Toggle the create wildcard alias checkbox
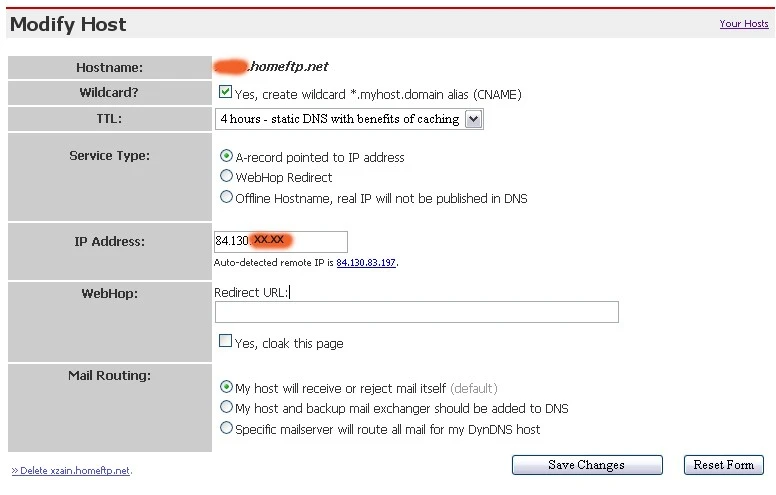 pos(226,93)
